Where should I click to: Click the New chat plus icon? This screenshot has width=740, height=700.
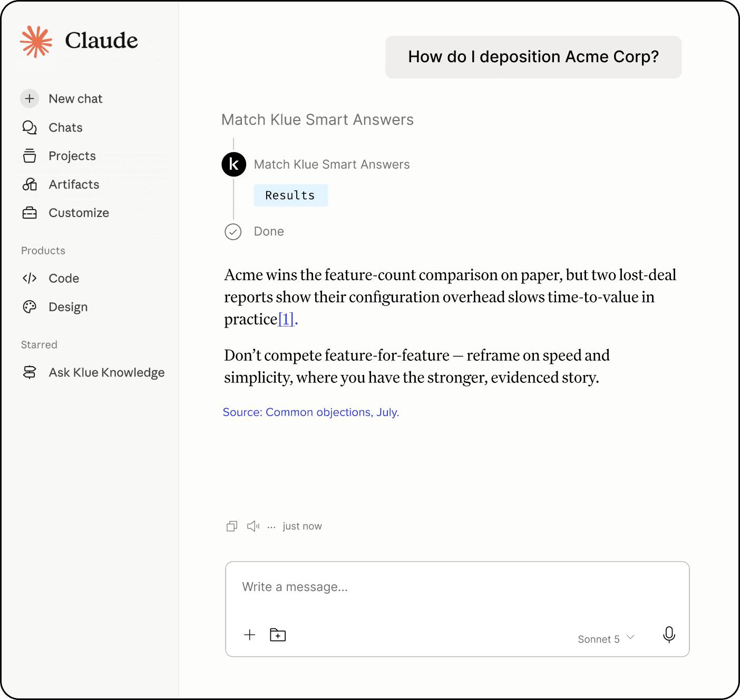[30, 98]
